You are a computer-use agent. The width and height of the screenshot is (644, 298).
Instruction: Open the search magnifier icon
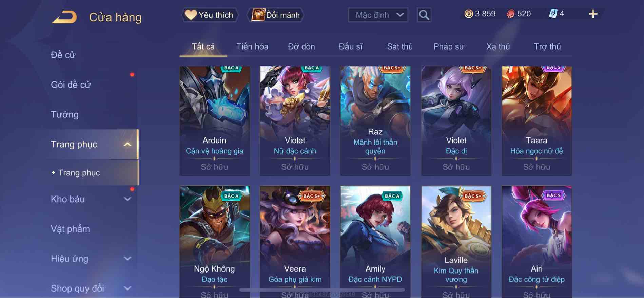click(x=424, y=15)
